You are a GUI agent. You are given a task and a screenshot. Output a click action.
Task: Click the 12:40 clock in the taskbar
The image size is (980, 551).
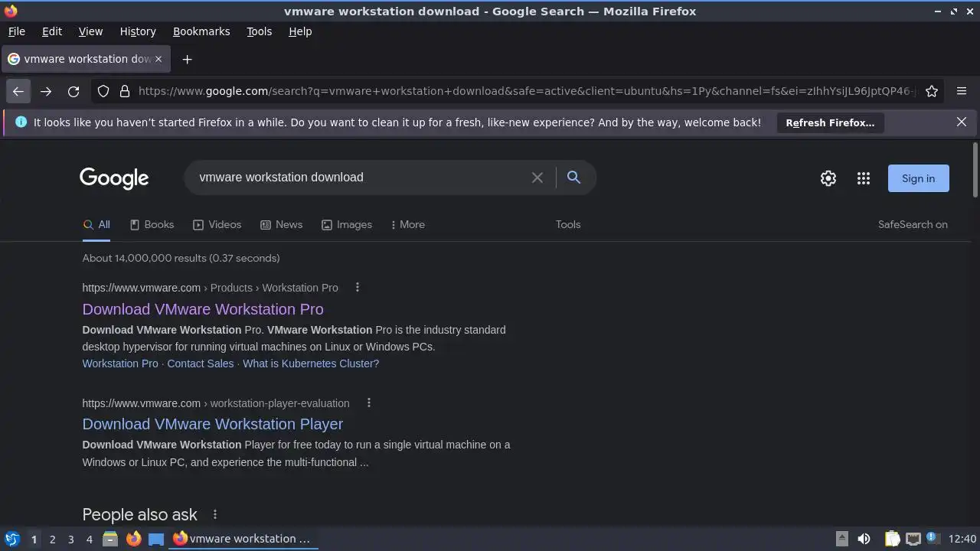coord(962,539)
